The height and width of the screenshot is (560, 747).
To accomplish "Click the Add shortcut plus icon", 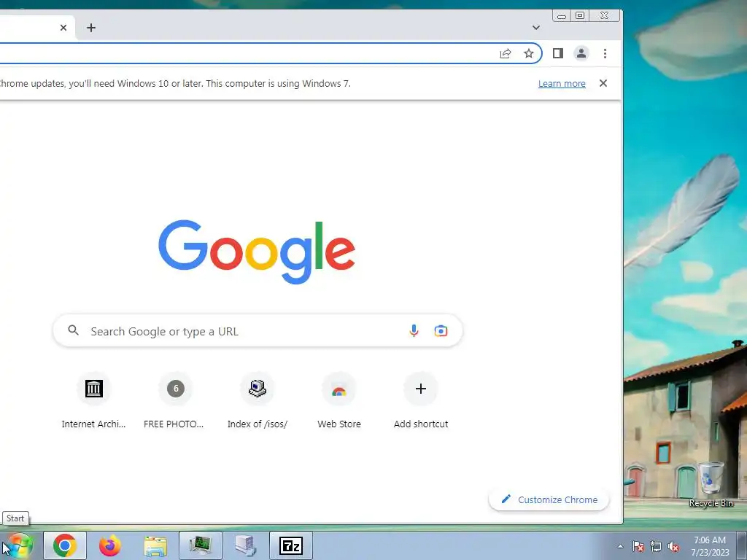I will (x=421, y=389).
